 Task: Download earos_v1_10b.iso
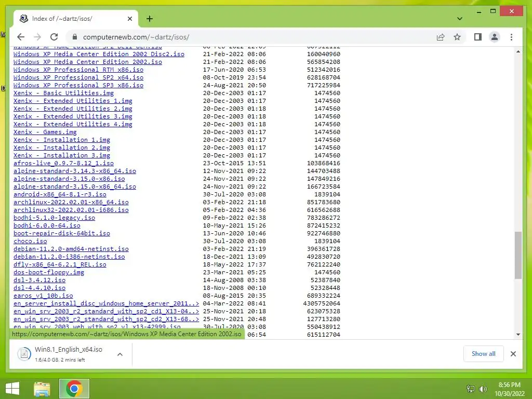(43, 296)
